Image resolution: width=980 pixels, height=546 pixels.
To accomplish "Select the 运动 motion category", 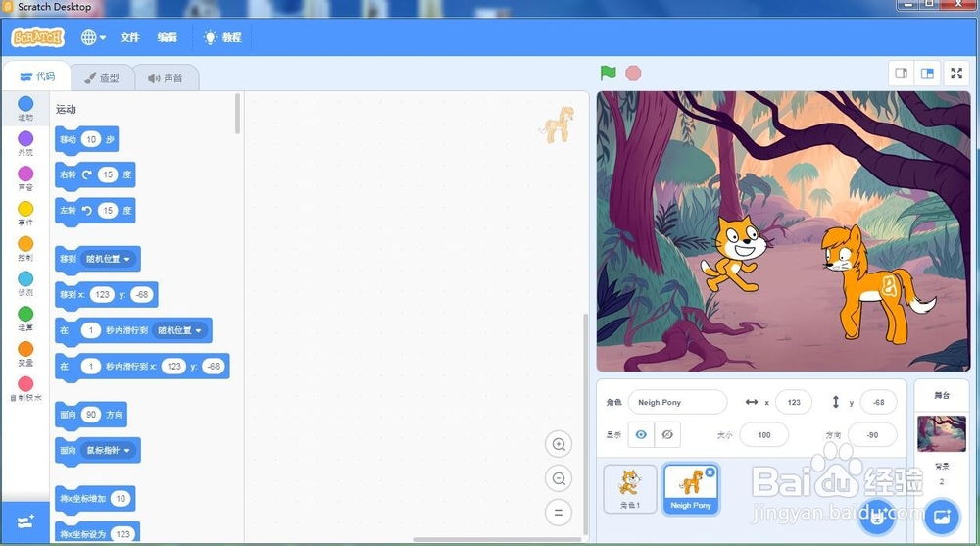I will pyautogui.click(x=25, y=108).
